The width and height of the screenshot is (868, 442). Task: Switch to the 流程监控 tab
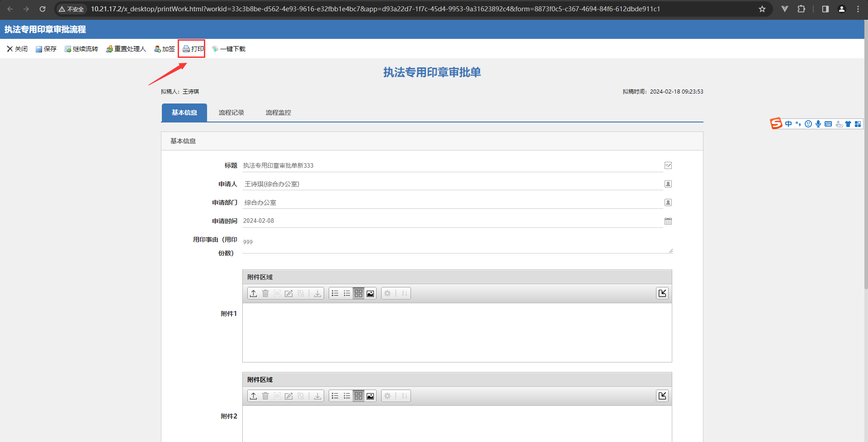click(278, 113)
